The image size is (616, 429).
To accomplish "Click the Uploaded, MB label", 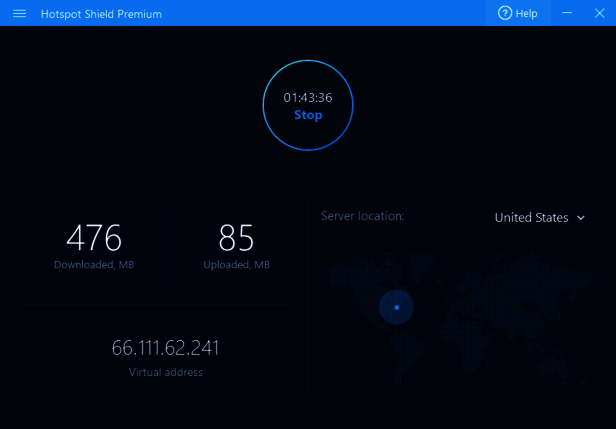I will [236, 265].
